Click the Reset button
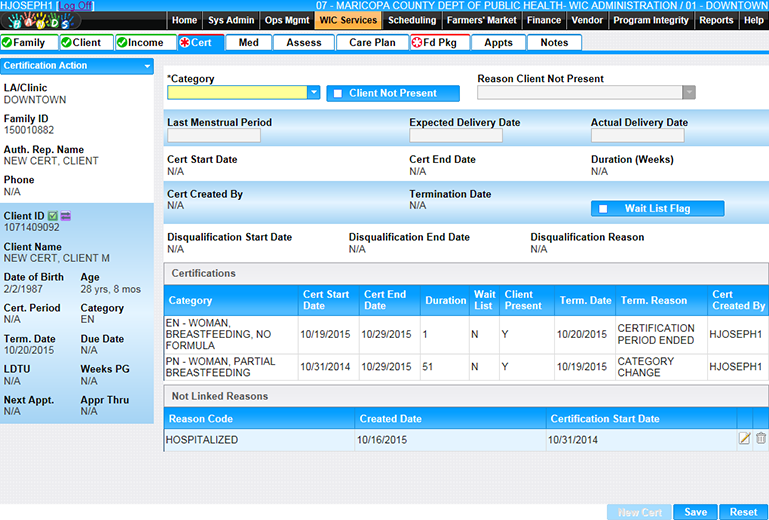Viewport: 769px width, 520px height. [x=743, y=512]
